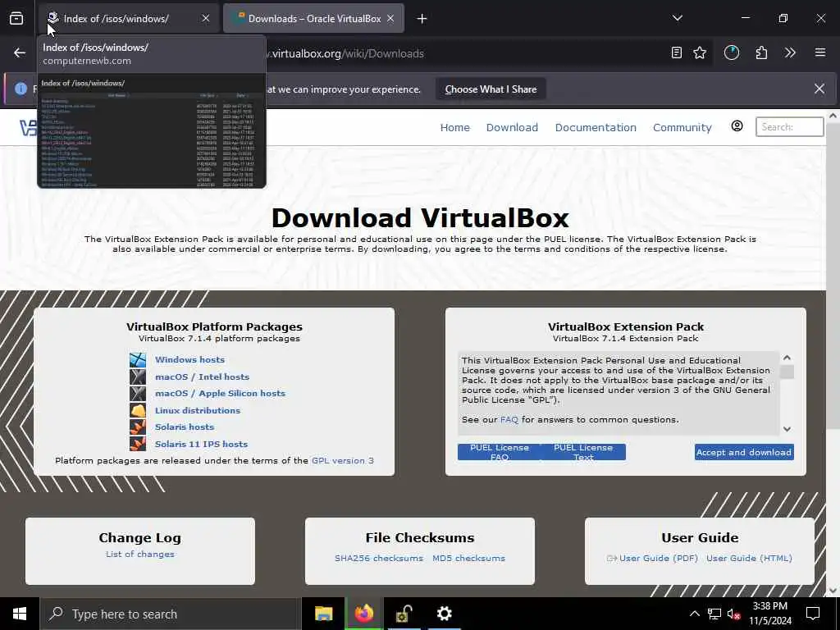Click the Solaris 11 IPS hosts icon

pos(138,444)
